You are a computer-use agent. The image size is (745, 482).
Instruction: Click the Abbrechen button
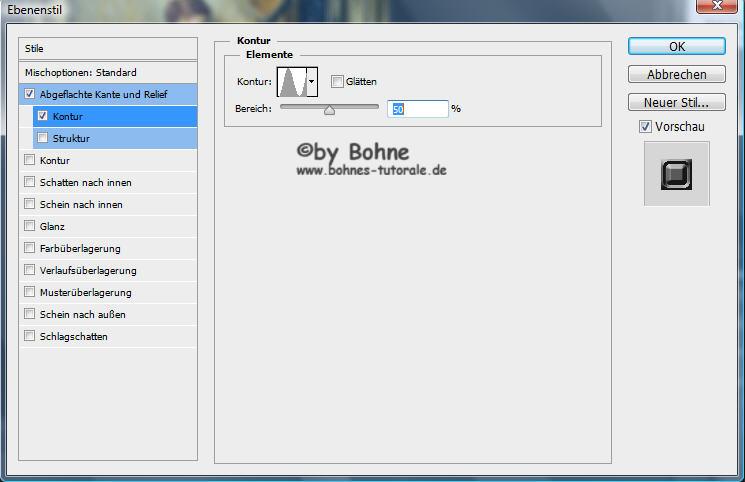677,75
